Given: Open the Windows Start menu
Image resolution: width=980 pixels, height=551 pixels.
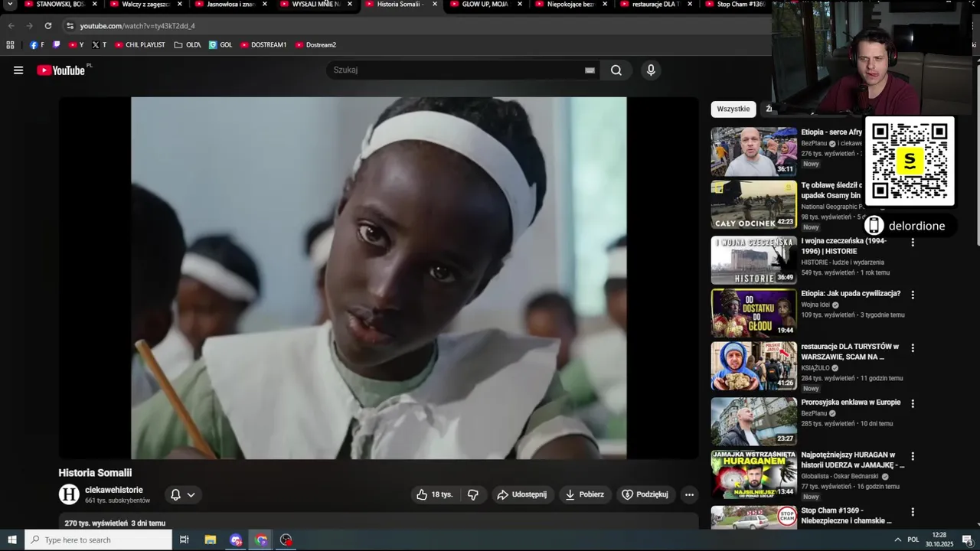Looking at the screenshot, I should click(11, 540).
